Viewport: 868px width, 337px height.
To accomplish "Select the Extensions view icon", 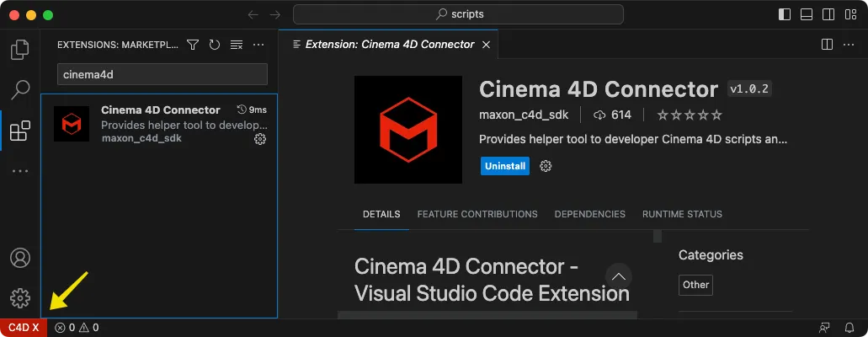I will point(20,131).
